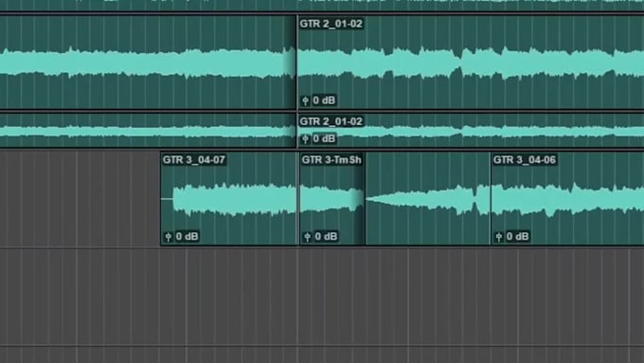Select the GTR 2_01-02 clip name on the upper channel
Viewport: 644px width, 363px height.
pyautogui.click(x=331, y=24)
